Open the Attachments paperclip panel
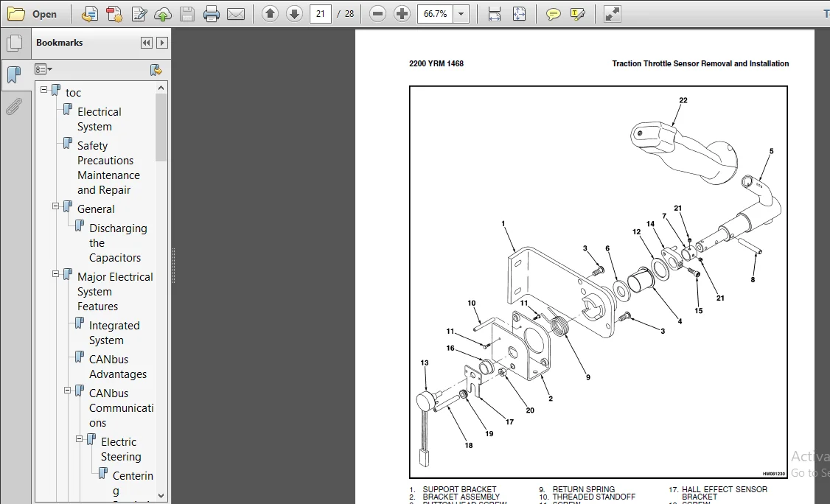Viewport: 830px width, 504px height. [14, 106]
